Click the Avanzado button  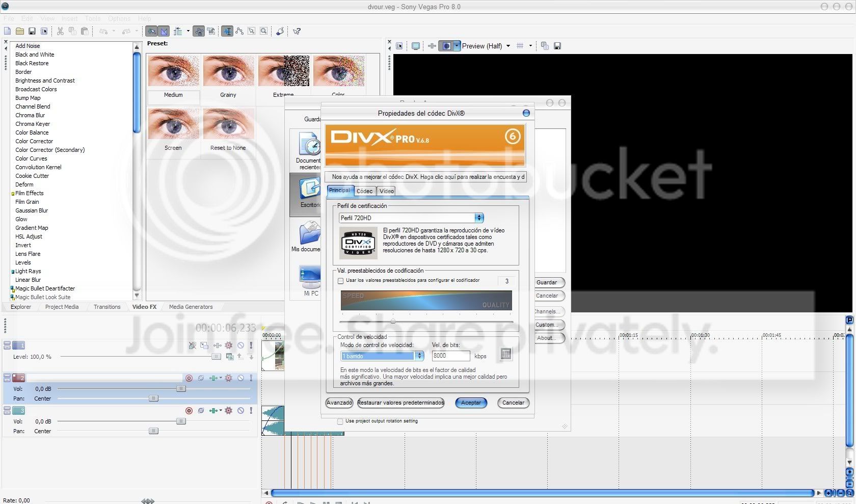pyautogui.click(x=338, y=403)
